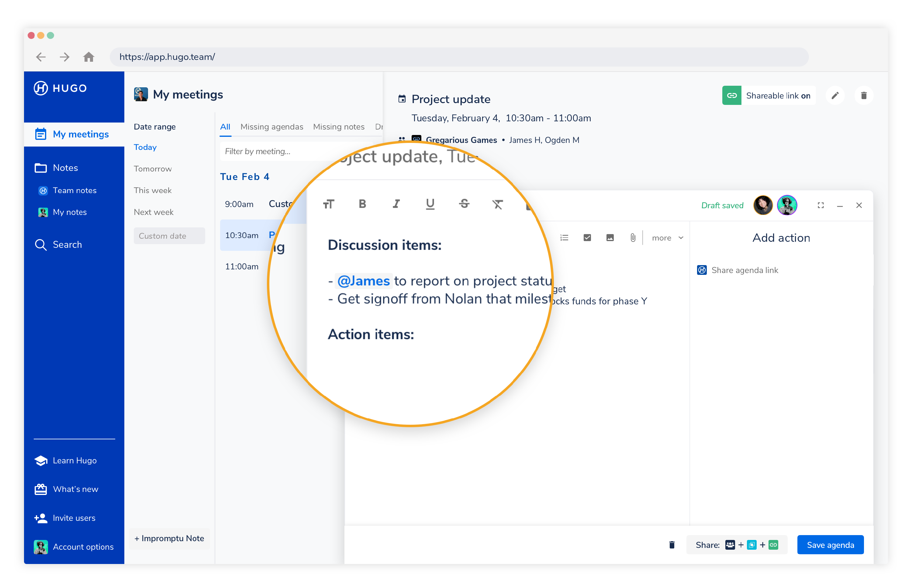Viewport: 912px width, 588px height.
Task: Apply strikethrough formatting
Action: pyautogui.click(x=464, y=204)
